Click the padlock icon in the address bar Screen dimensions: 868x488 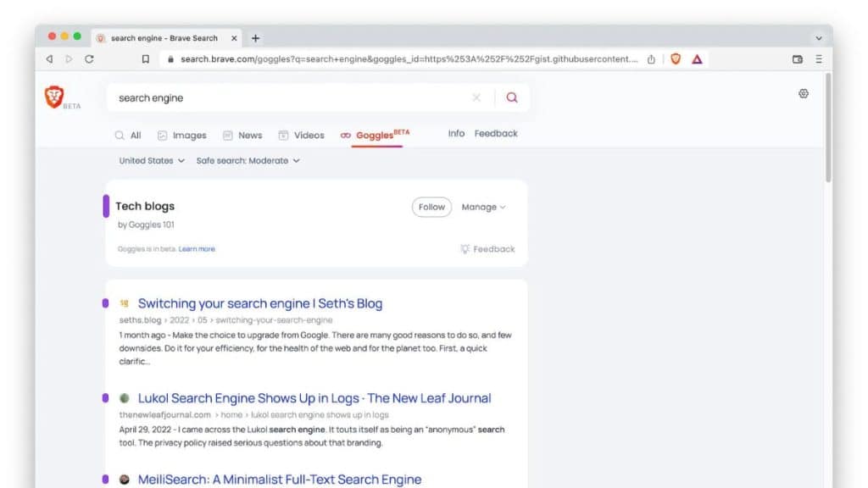click(x=170, y=59)
